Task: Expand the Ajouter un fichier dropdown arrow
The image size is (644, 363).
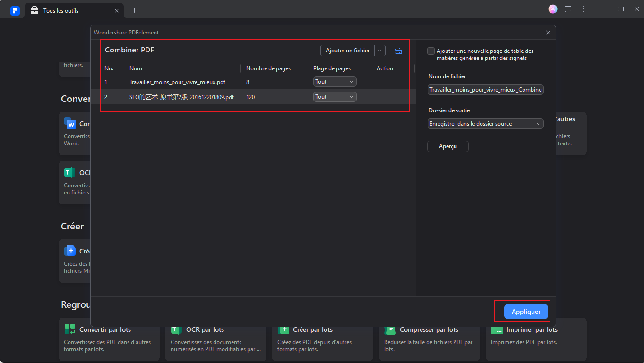Action: coord(380,51)
